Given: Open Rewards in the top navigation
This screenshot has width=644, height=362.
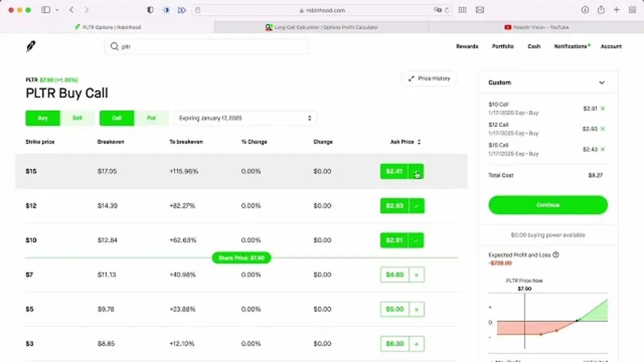Looking at the screenshot, I should tap(467, 46).
